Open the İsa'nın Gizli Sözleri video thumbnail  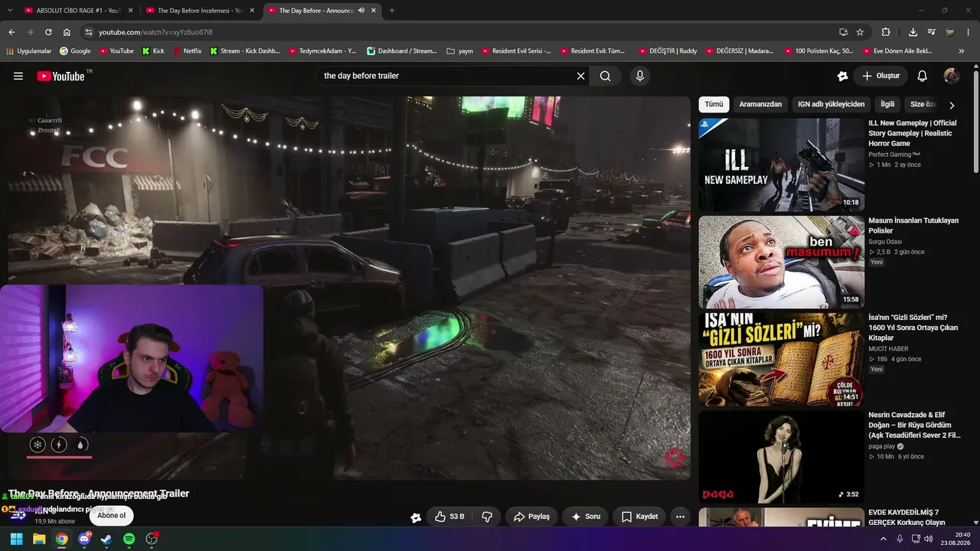tap(781, 360)
